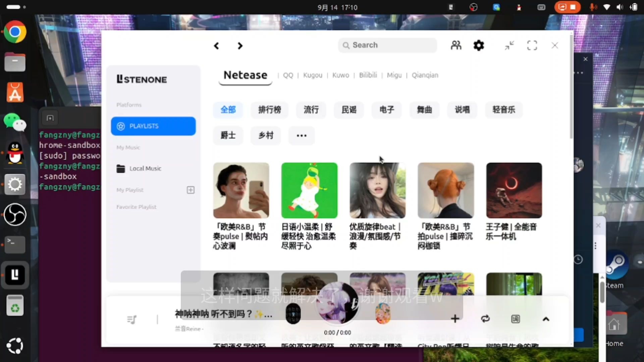Open Settings from the dock
644x362 pixels.
tap(15, 184)
